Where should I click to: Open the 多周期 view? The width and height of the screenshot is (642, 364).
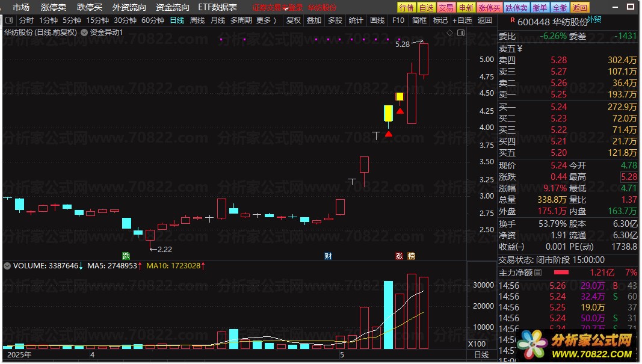(x=241, y=20)
